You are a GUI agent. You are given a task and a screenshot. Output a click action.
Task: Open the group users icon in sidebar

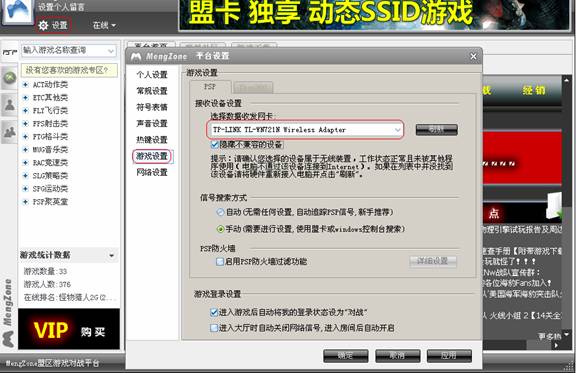pyautogui.click(x=10, y=132)
